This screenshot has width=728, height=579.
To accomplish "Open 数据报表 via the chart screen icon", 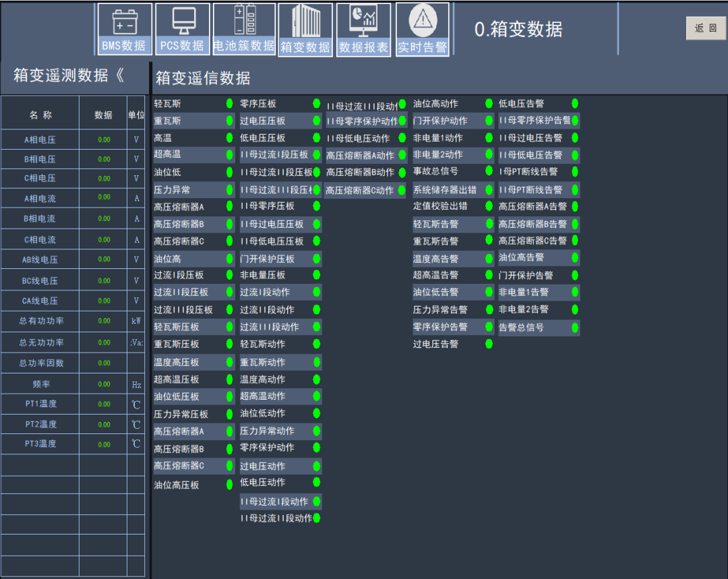I will click(363, 20).
